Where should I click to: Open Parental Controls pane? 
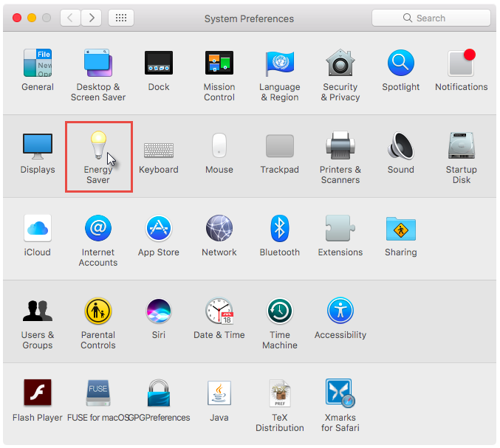click(98, 311)
